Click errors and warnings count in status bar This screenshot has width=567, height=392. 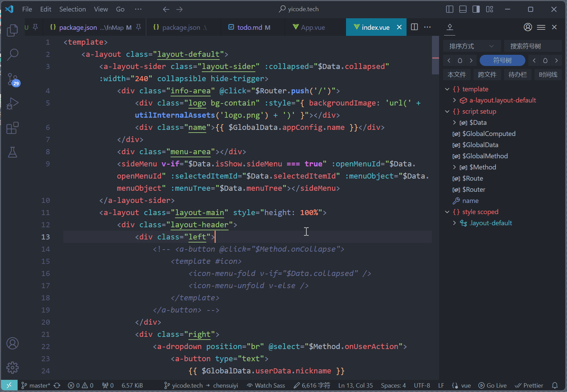coord(81,385)
